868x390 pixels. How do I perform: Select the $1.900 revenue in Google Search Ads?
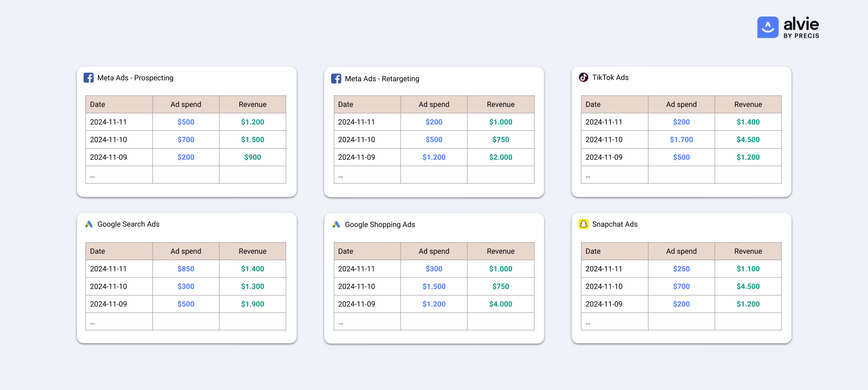[253, 304]
